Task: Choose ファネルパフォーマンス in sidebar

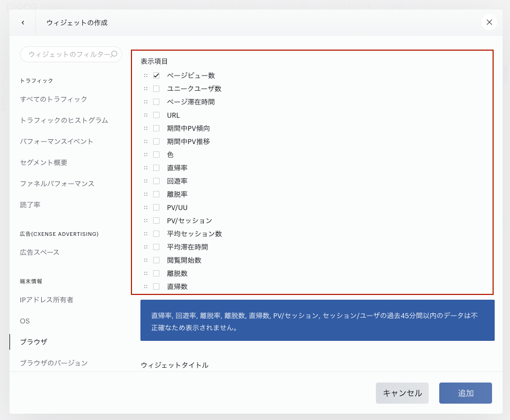Action: (x=57, y=183)
